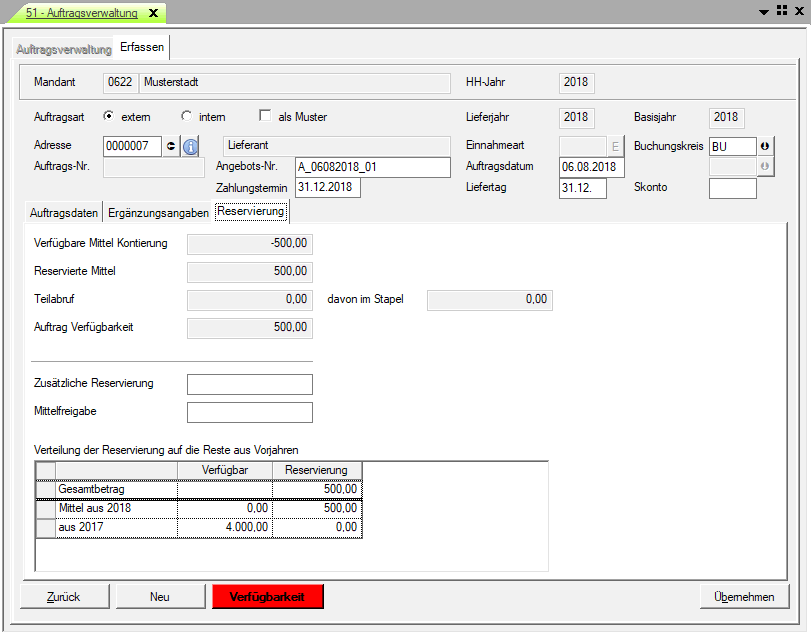Click the red Verfügbarkeit button
The width and height of the screenshot is (811, 635).
(268, 597)
